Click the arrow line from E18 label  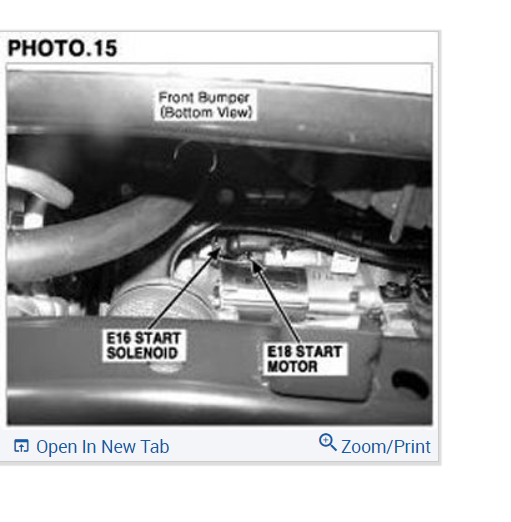click(x=277, y=302)
